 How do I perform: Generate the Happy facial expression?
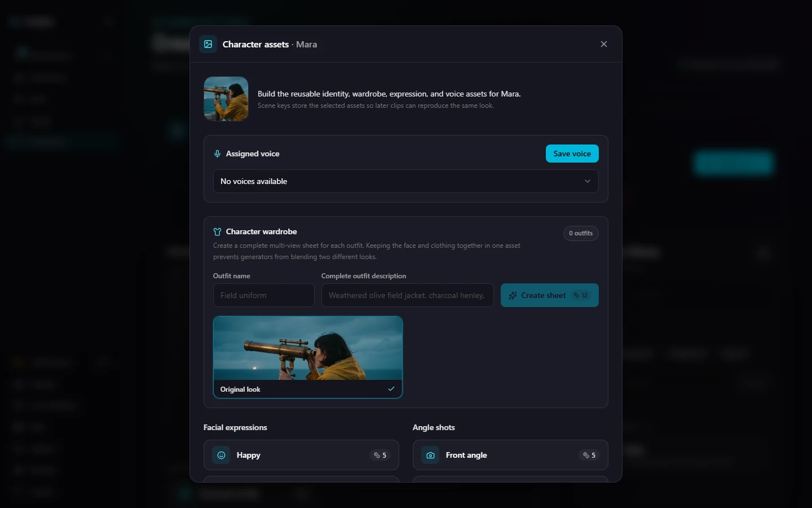301,455
